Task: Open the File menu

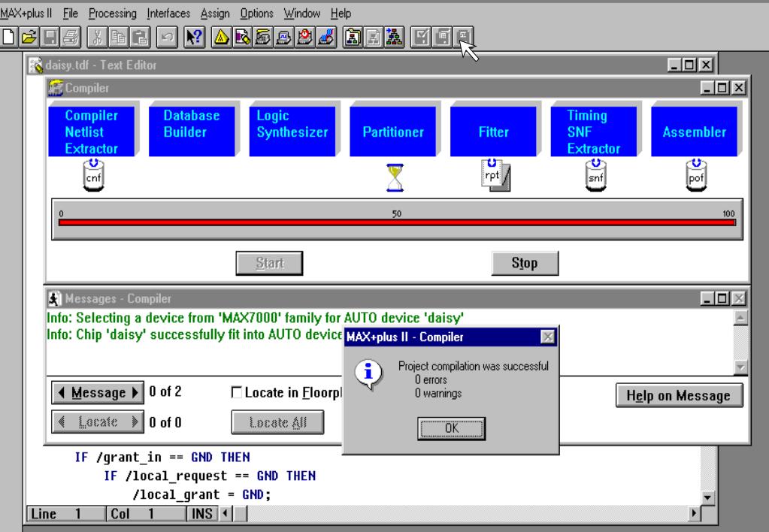Action: point(70,14)
